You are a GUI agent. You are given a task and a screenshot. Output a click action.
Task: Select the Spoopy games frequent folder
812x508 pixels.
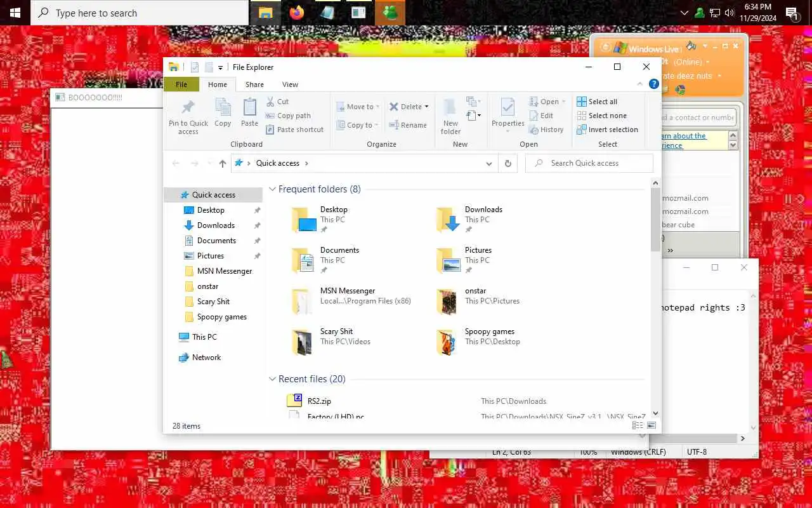tap(483, 342)
